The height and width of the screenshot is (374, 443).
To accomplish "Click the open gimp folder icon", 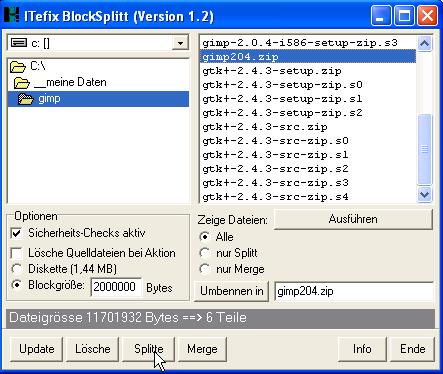I will pyautogui.click(x=26, y=99).
